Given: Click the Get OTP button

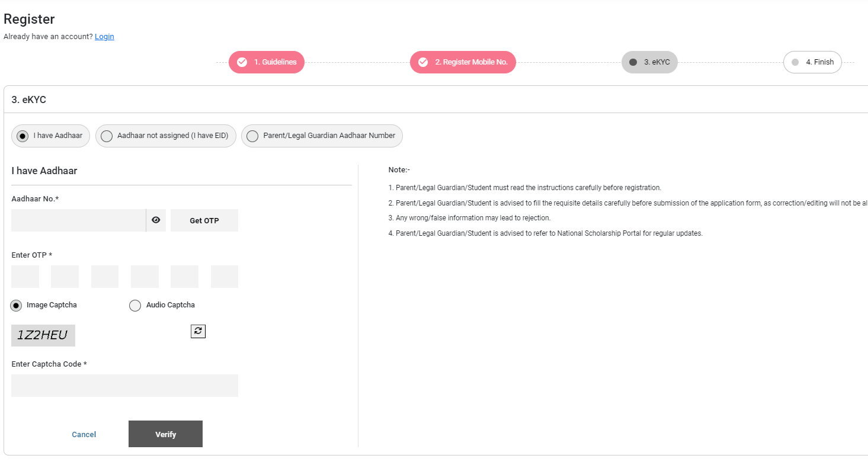Looking at the screenshot, I should [204, 220].
